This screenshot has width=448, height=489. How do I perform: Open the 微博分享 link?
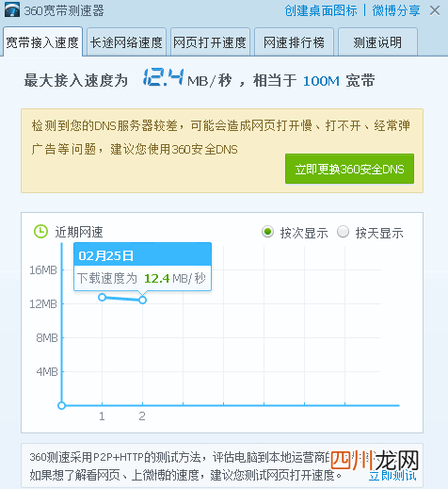pyautogui.click(x=396, y=10)
